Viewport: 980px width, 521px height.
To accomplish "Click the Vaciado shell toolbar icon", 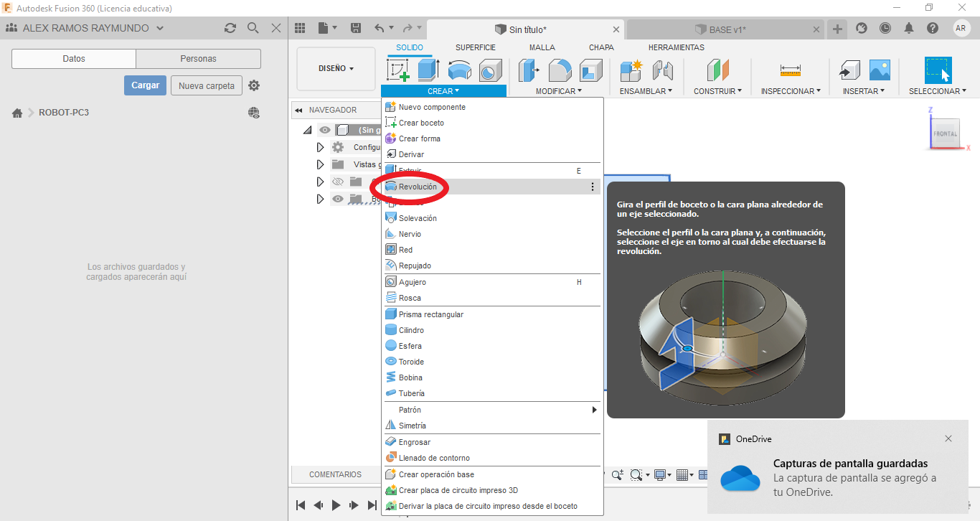I will (x=591, y=70).
